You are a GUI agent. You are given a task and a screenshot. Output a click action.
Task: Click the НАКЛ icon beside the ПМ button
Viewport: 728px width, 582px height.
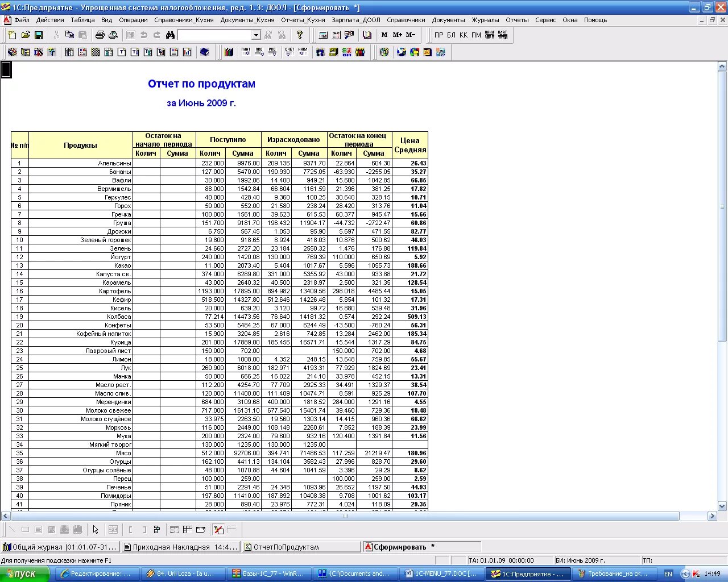(x=489, y=35)
